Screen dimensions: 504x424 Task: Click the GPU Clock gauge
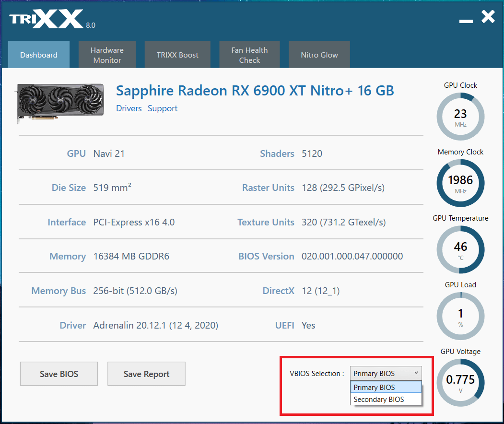click(x=460, y=117)
